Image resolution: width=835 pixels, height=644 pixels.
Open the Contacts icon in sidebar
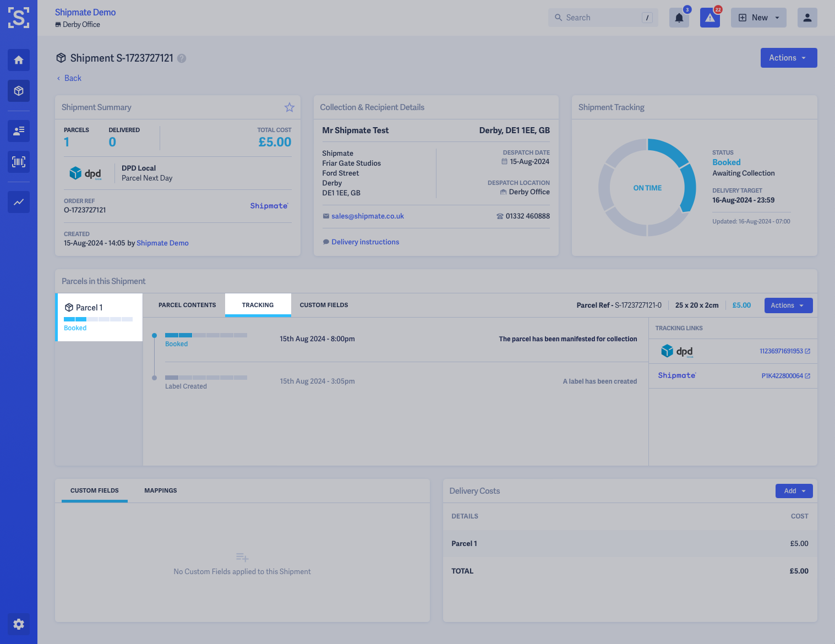point(19,131)
